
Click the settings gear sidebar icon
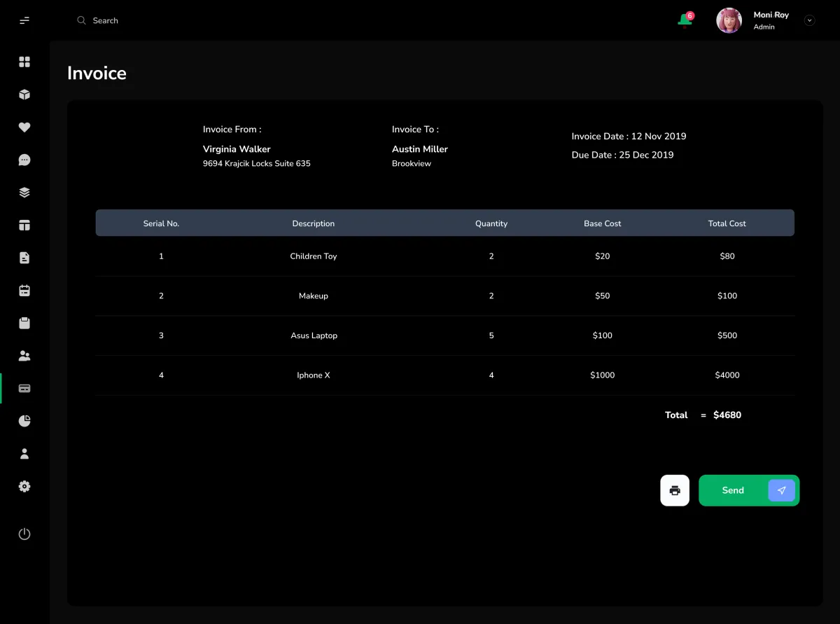24,486
